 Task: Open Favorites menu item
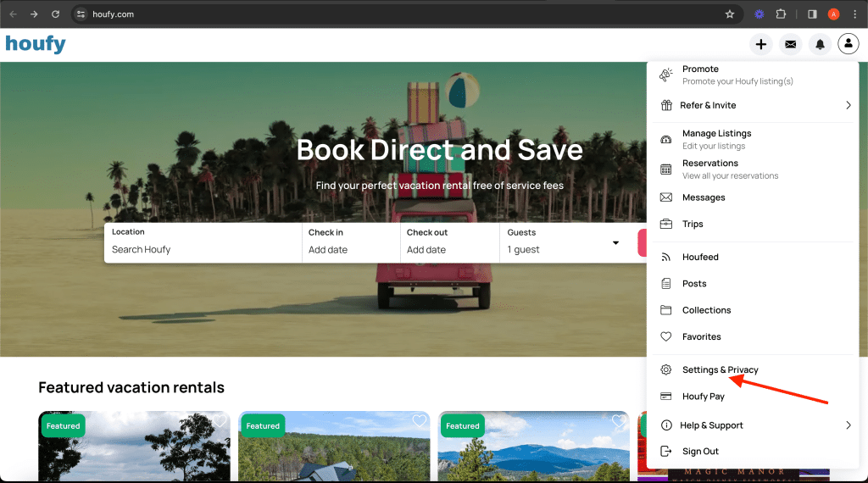coord(753,336)
